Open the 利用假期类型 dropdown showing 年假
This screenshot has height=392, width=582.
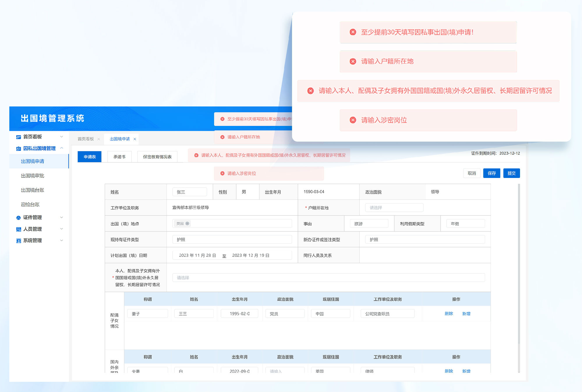465,224
